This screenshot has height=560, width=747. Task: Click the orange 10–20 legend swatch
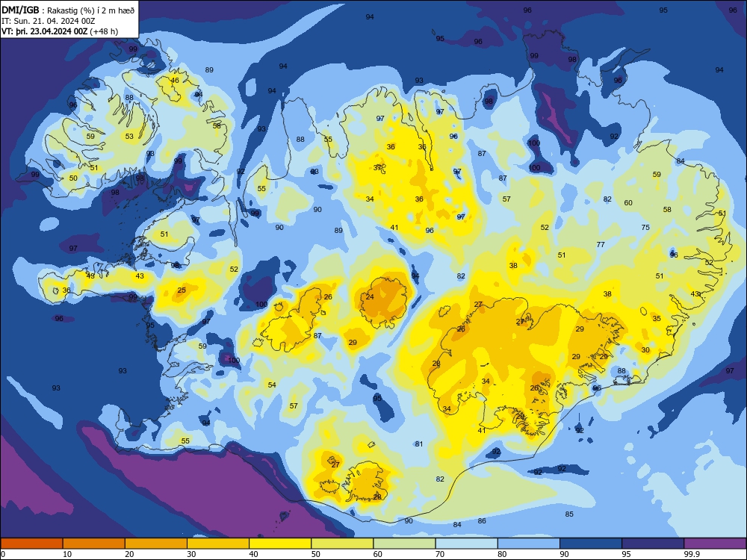94,544
